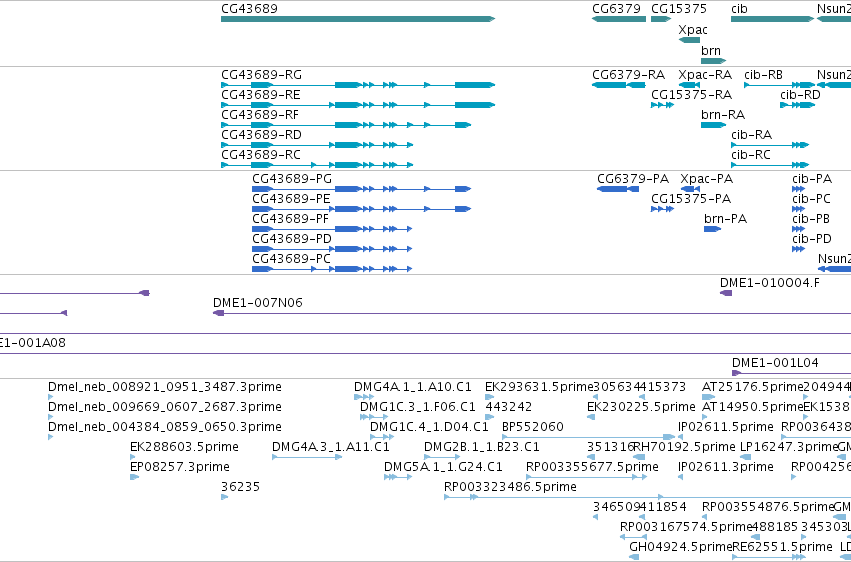The height and width of the screenshot is (562, 851).
Task: Select the DMG4A.1_1.A10.C1 label
Action: (413, 387)
